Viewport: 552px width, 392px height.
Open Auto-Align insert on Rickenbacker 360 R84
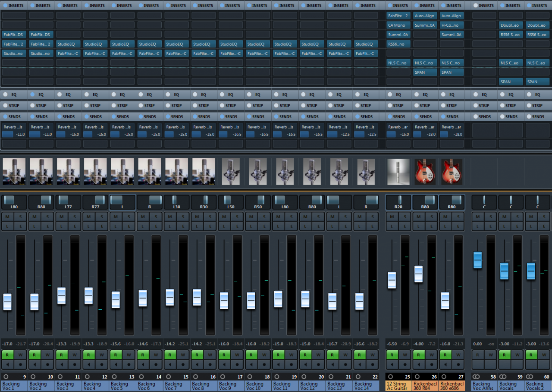(425, 16)
